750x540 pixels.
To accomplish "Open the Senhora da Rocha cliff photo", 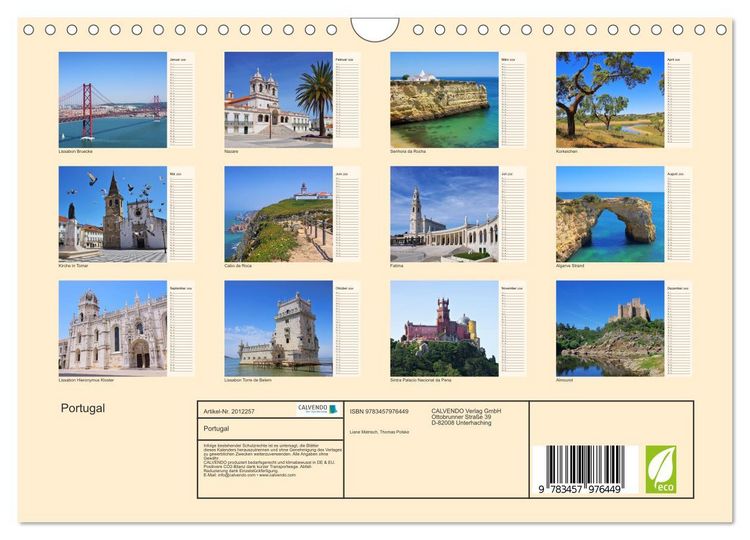I will click(x=444, y=99).
